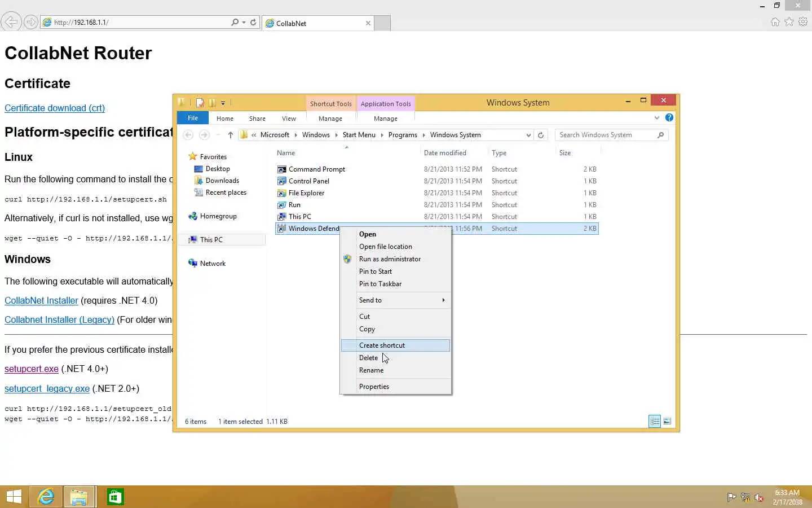Open Internet Explorer from the taskbar
Image resolution: width=812 pixels, height=508 pixels.
coord(46,497)
